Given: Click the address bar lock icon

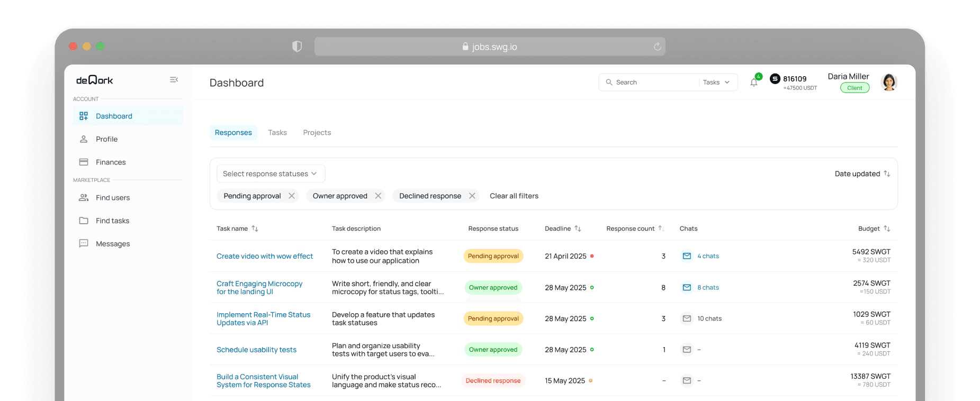Looking at the screenshot, I should tap(465, 47).
